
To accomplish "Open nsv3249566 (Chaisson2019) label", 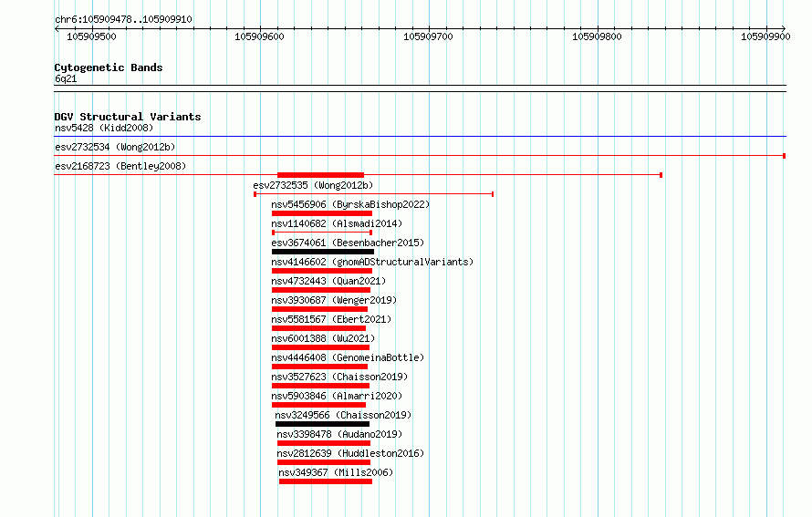I will pyautogui.click(x=343, y=415).
